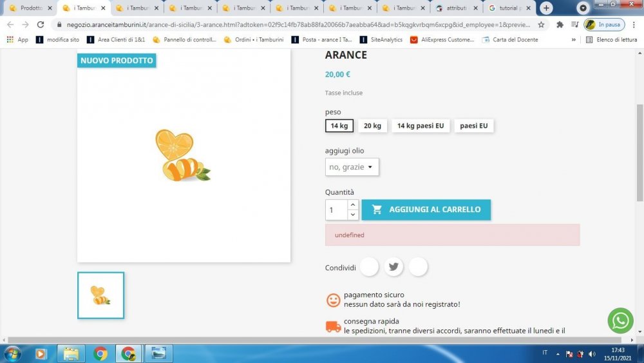Screen dimensions: 644x363
Task: Click 'AGGIUNGI AL CARRELLO' button
Action: tap(426, 210)
